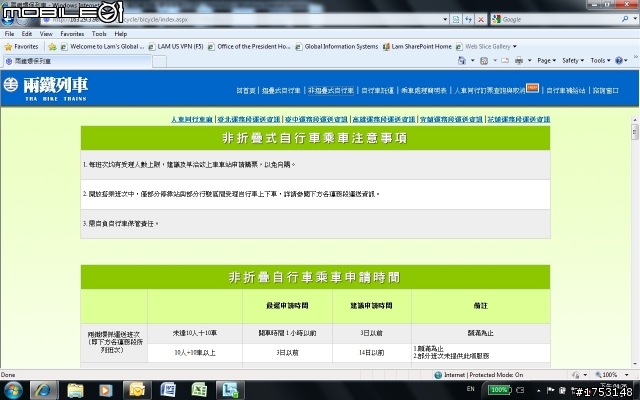Image resolution: width=640 pixels, height=400 pixels.
Task: Open the Safety dropdown menu
Action: (x=573, y=60)
